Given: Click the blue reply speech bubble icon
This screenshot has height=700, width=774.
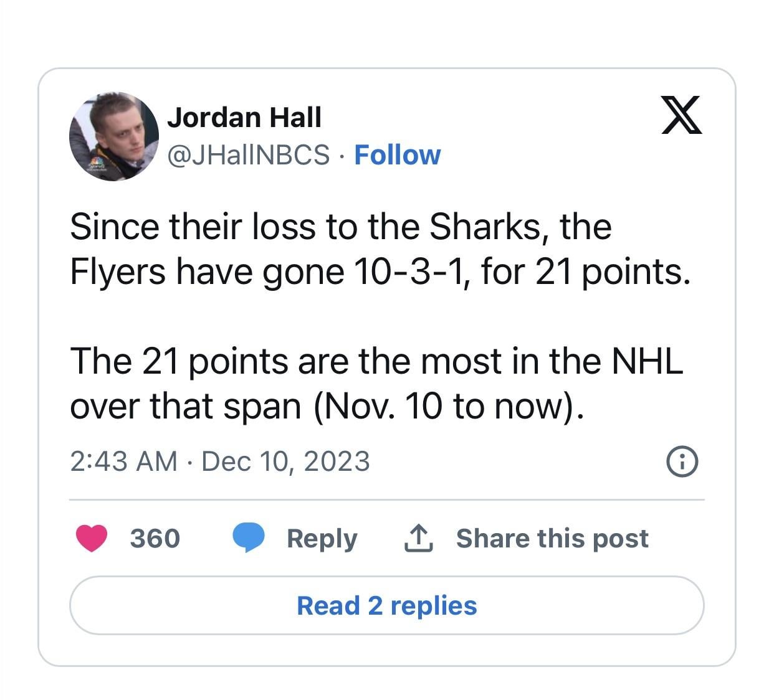Looking at the screenshot, I should tap(249, 538).
